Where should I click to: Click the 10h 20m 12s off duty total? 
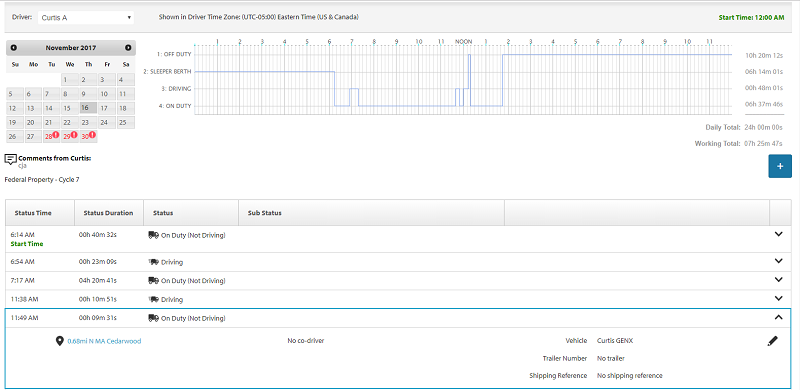[764, 55]
